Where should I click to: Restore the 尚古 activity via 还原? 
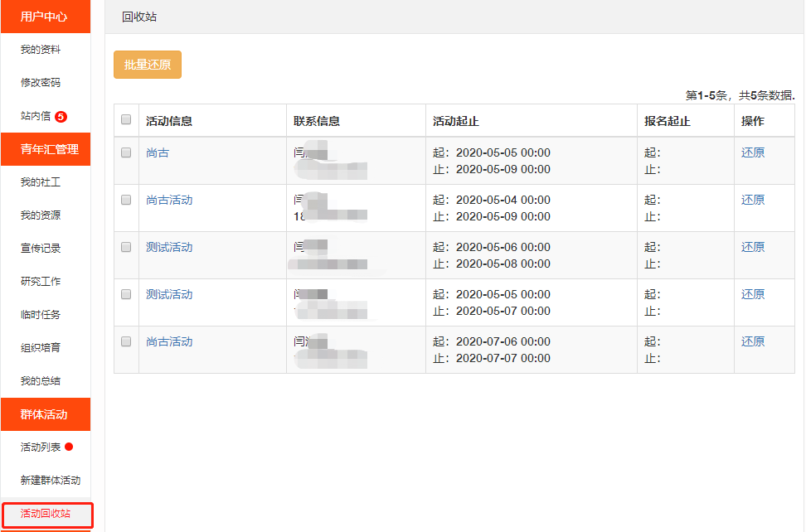coord(753,152)
